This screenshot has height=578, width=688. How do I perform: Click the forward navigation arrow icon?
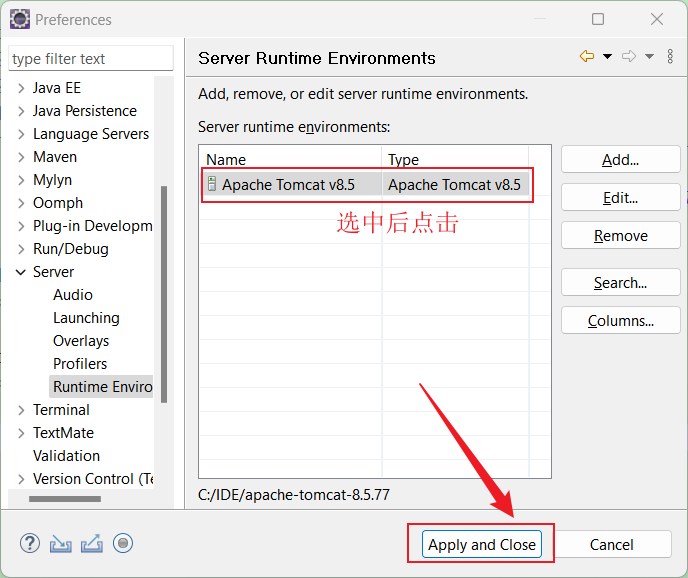pos(629,56)
